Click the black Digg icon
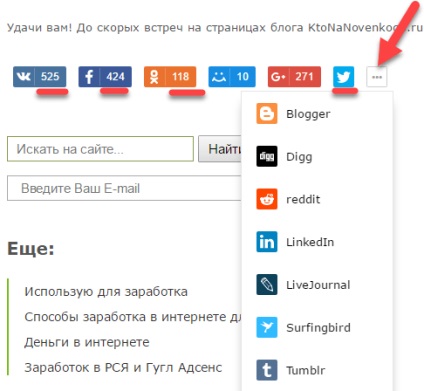The height and width of the screenshot is (391, 424). tap(267, 156)
